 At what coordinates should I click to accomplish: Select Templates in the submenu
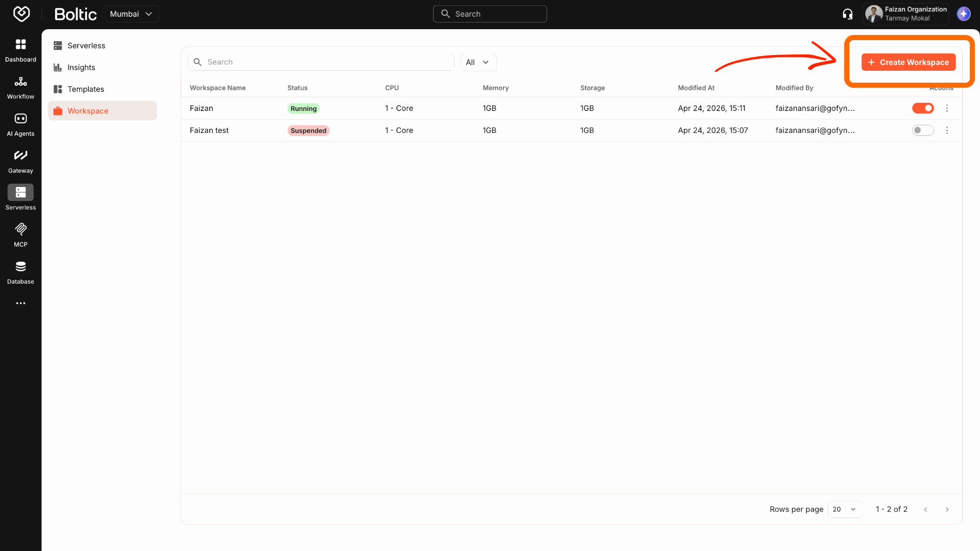coord(86,89)
